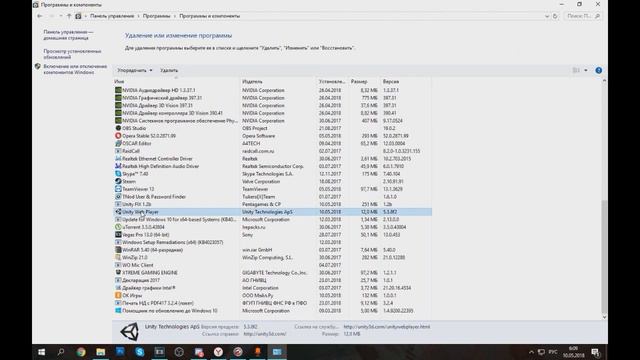
Task: Click the XTREME GAMING ENGINE icon
Action: pos(118,273)
